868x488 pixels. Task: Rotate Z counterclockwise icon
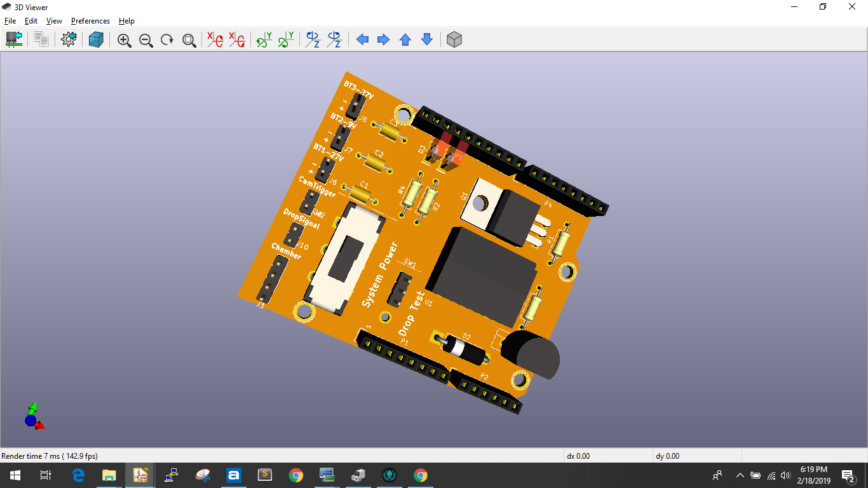coord(335,39)
